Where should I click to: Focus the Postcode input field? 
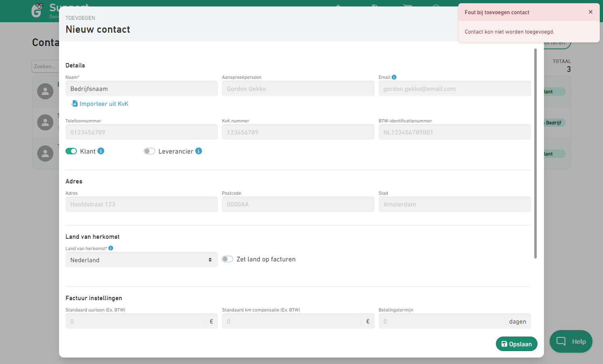(x=298, y=204)
